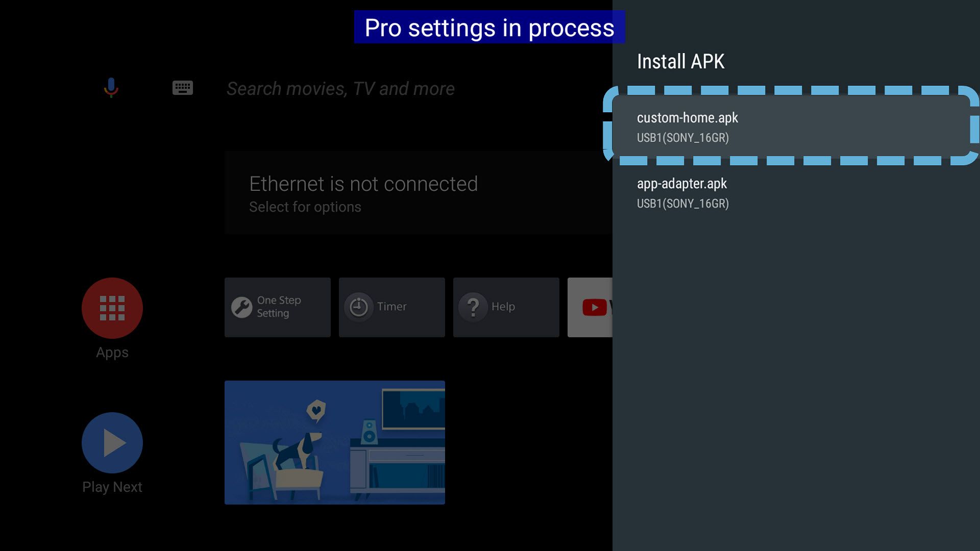Open the Apps grid icon

[x=112, y=308]
